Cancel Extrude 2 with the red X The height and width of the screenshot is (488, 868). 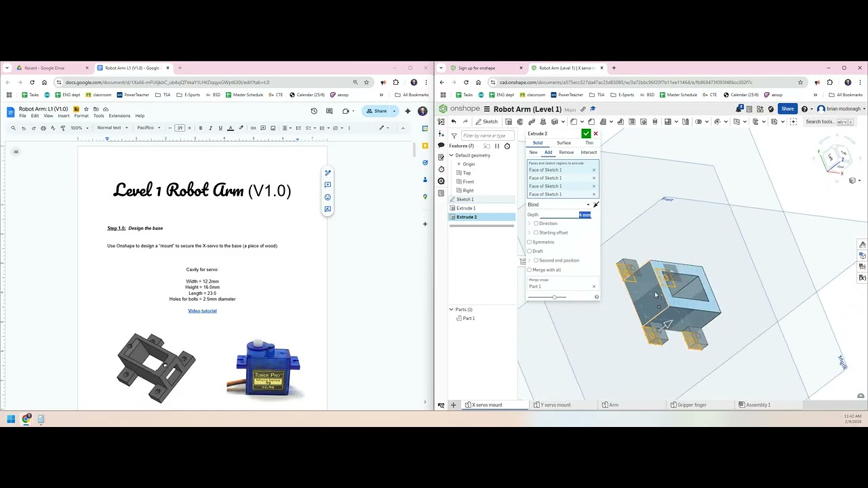point(595,134)
